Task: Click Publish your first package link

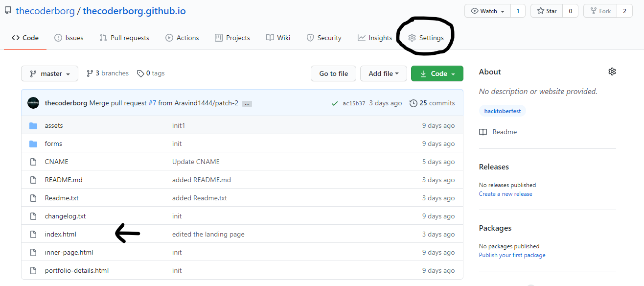Action: point(512,255)
